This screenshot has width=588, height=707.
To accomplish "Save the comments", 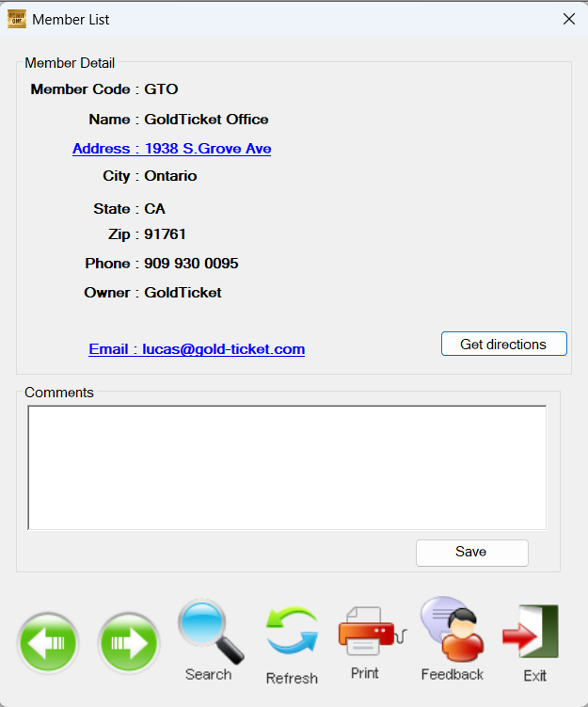I will 471,553.
